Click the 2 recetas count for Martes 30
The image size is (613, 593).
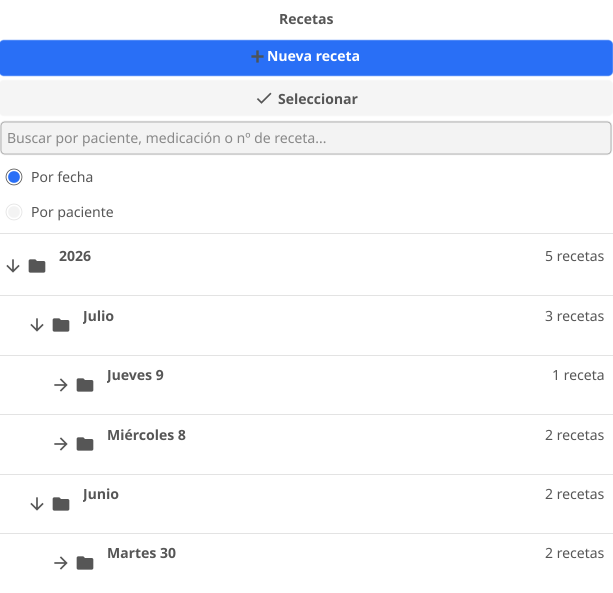coord(574,553)
